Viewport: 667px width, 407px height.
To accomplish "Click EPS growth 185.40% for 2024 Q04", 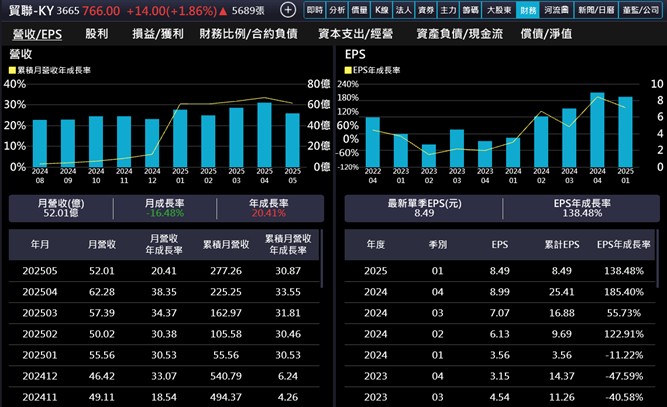I will click(624, 292).
